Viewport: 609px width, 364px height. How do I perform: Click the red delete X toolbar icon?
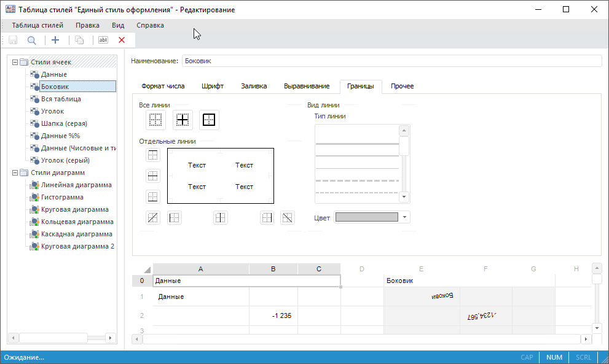pos(122,40)
